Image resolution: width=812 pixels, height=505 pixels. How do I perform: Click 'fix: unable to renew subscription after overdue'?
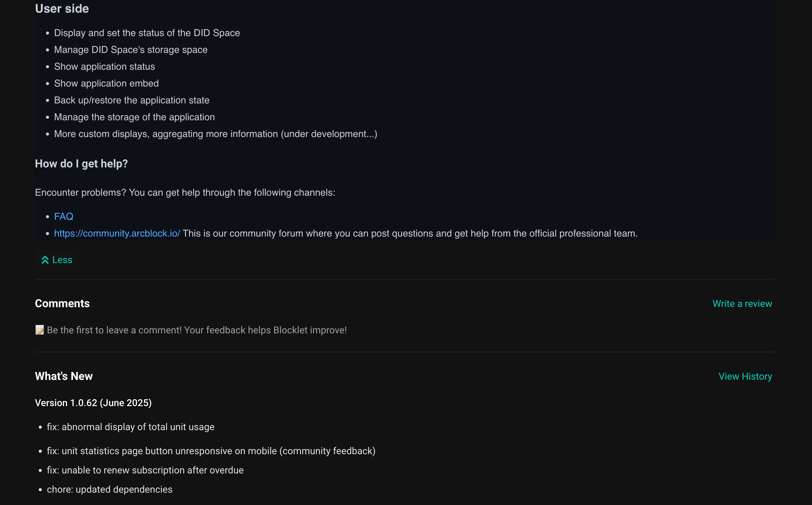[x=145, y=470]
